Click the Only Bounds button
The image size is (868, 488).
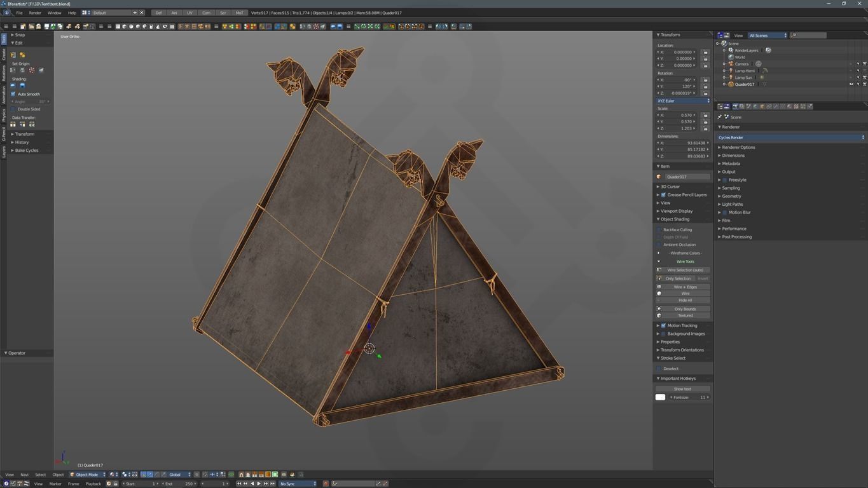point(685,309)
